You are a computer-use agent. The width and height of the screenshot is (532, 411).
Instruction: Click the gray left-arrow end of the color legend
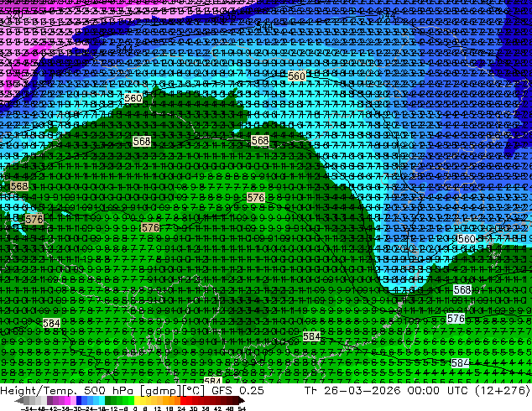(19, 400)
